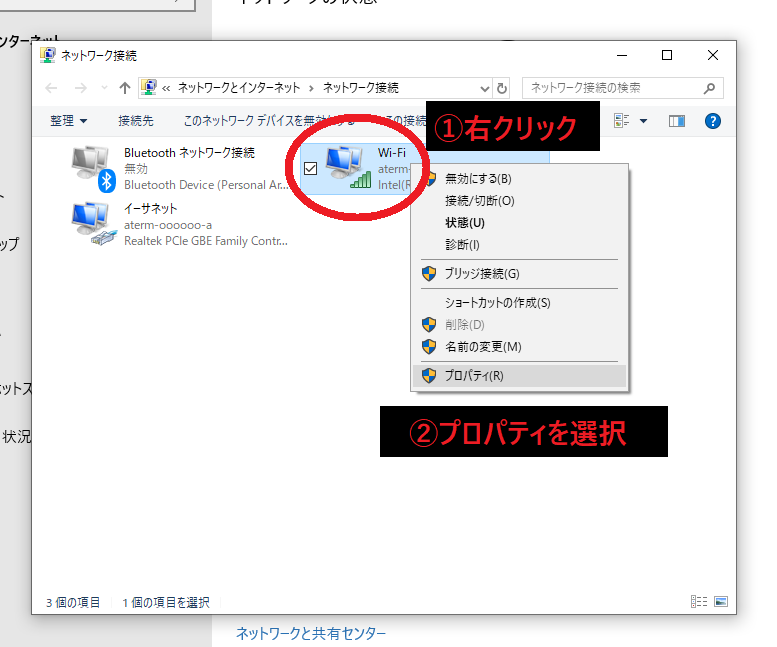Select the Ethernet adapter icon

93,223
